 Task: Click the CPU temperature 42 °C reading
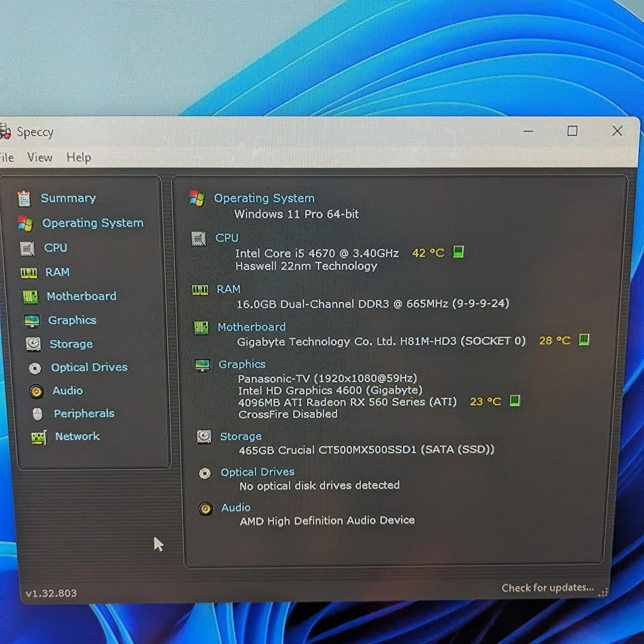point(428,253)
